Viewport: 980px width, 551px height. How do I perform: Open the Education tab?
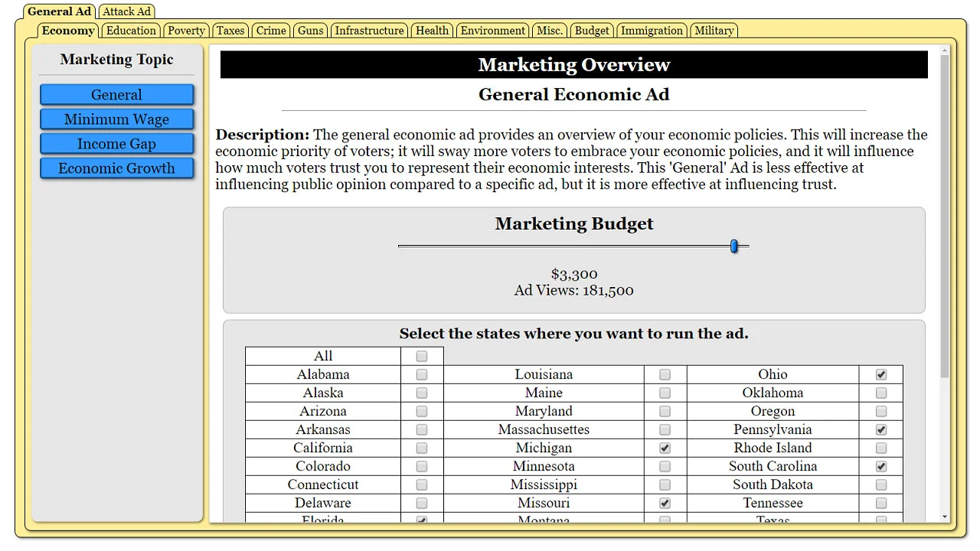pyautogui.click(x=131, y=30)
